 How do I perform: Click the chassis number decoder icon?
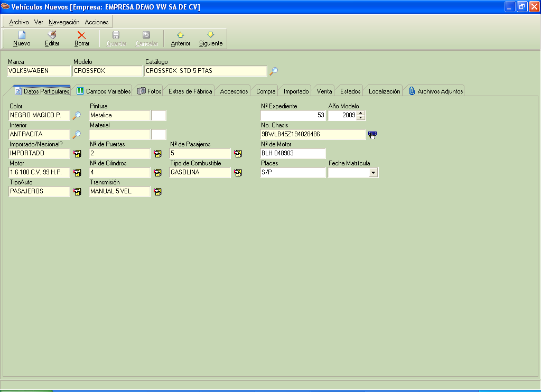[x=372, y=135]
